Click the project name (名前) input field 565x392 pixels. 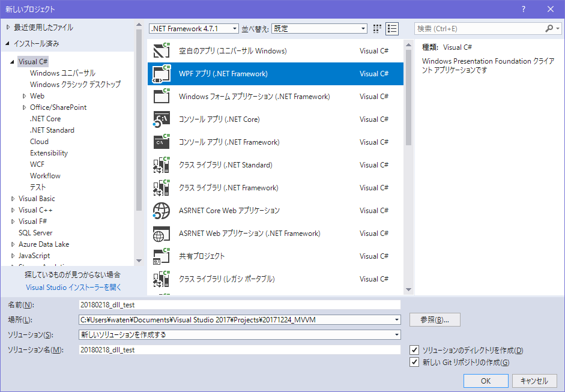[x=240, y=305]
